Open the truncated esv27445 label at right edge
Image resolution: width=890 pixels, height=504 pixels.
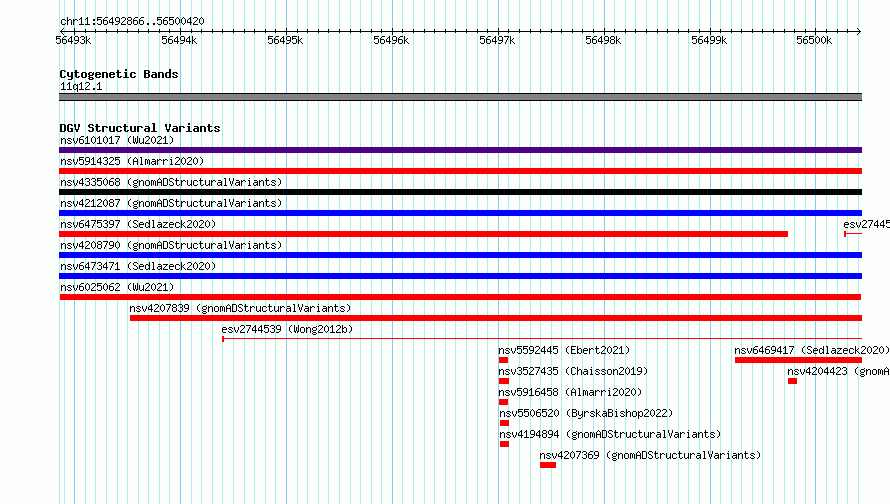(866, 224)
